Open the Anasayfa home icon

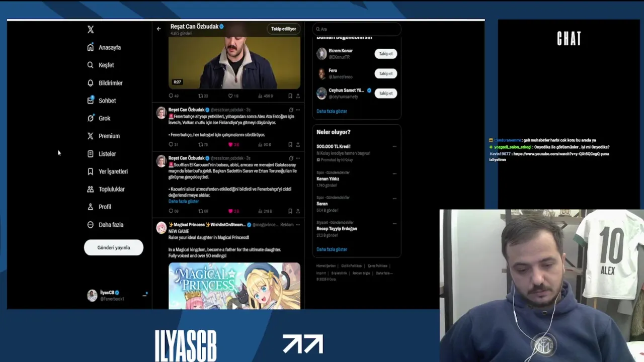click(91, 47)
